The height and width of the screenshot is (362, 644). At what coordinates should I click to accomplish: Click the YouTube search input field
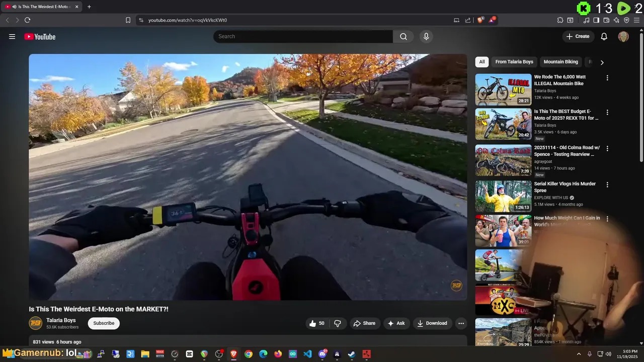coord(303,36)
